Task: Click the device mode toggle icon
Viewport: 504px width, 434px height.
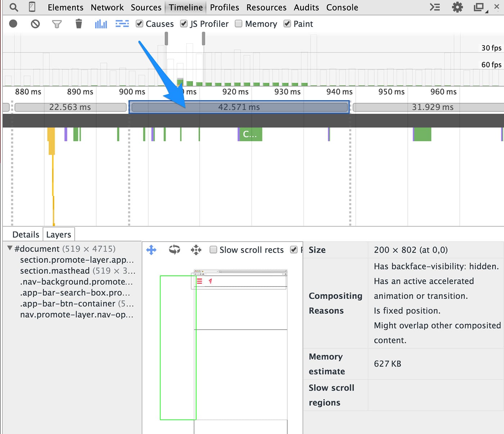Action: point(32,7)
